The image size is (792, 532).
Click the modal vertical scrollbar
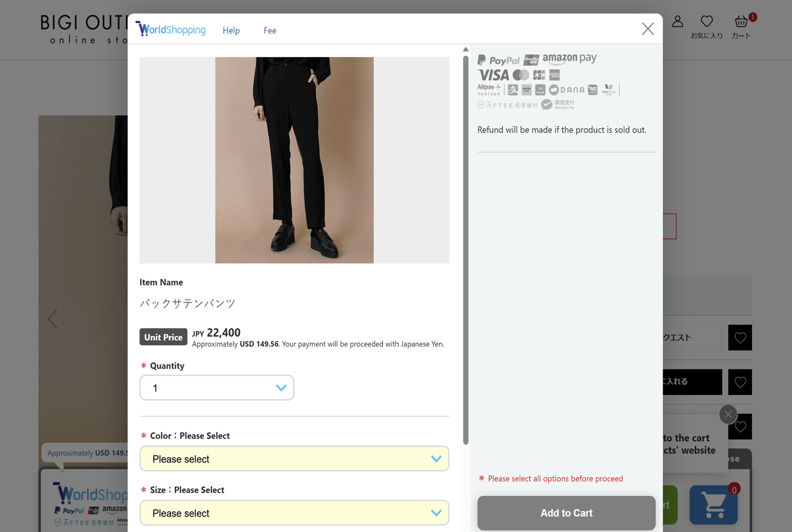pyautogui.click(x=465, y=247)
